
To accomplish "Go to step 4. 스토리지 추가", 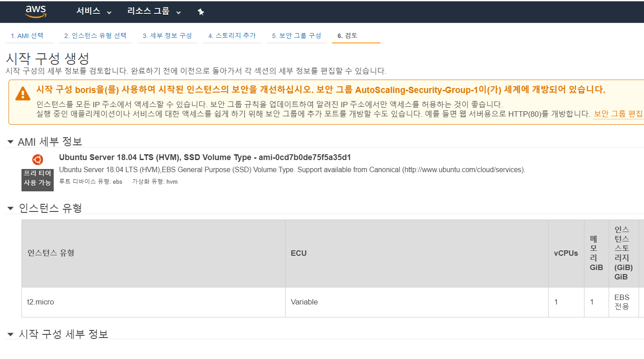I will point(232,36).
